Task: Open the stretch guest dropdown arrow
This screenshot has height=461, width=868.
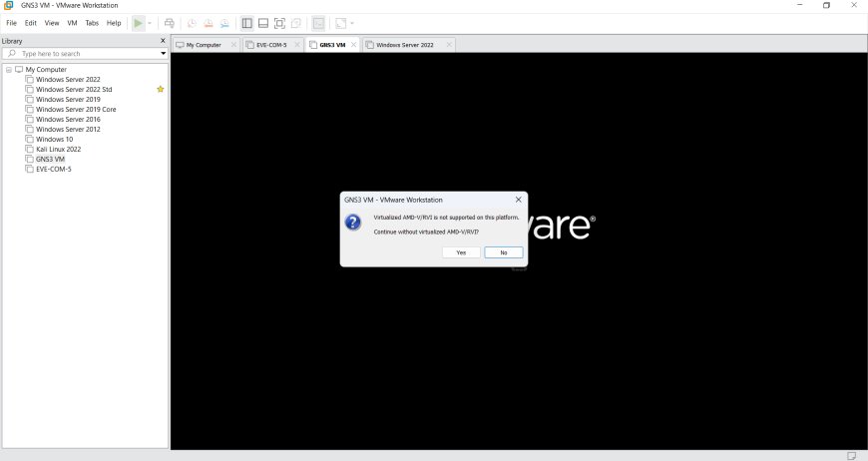Action: tap(352, 23)
